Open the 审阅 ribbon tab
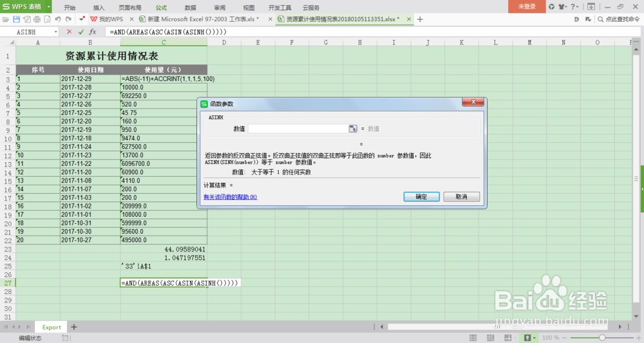This screenshot has height=343, width=644. [x=220, y=7]
